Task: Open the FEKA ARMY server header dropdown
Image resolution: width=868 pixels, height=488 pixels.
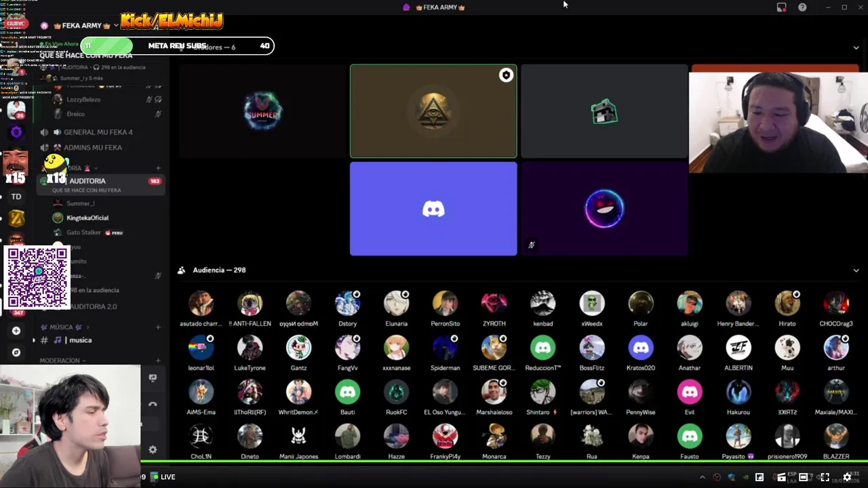Action: click(81, 26)
